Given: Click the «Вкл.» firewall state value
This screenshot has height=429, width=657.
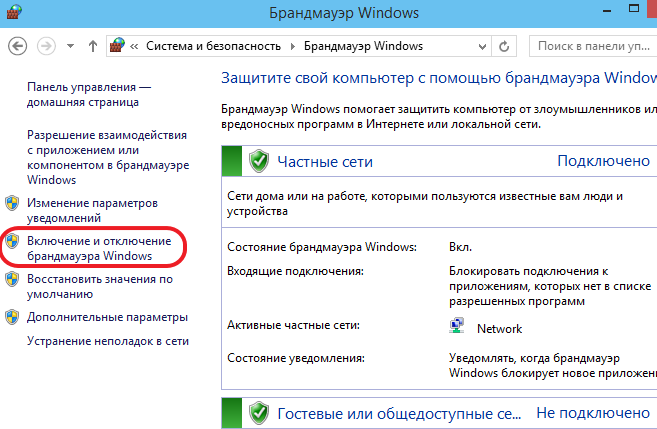Looking at the screenshot, I should 460,247.
